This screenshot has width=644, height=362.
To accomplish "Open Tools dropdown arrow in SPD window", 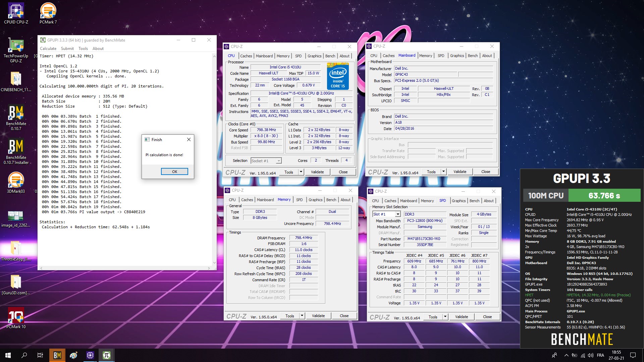I will pos(445,317).
